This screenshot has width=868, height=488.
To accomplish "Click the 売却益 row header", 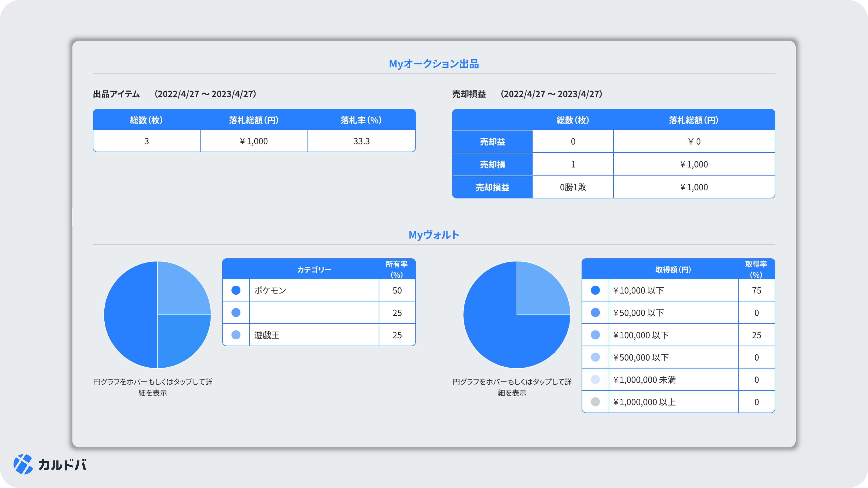I will [x=492, y=142].
